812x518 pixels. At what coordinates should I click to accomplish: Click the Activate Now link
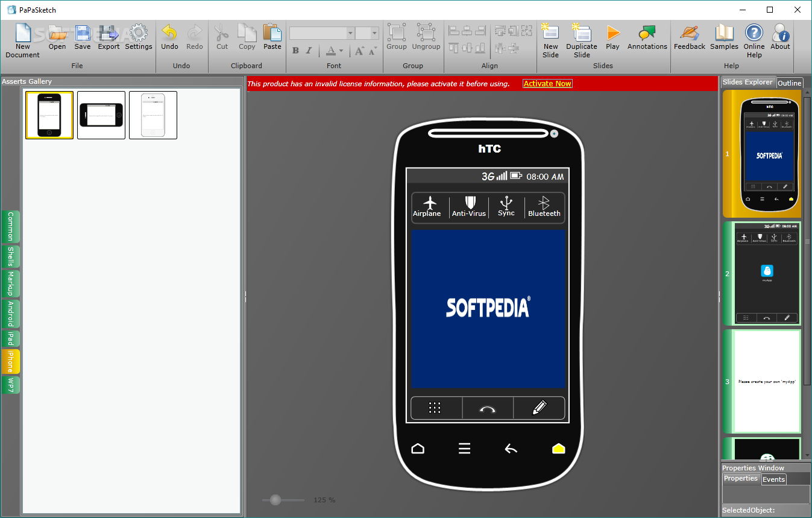coord(547,84)
